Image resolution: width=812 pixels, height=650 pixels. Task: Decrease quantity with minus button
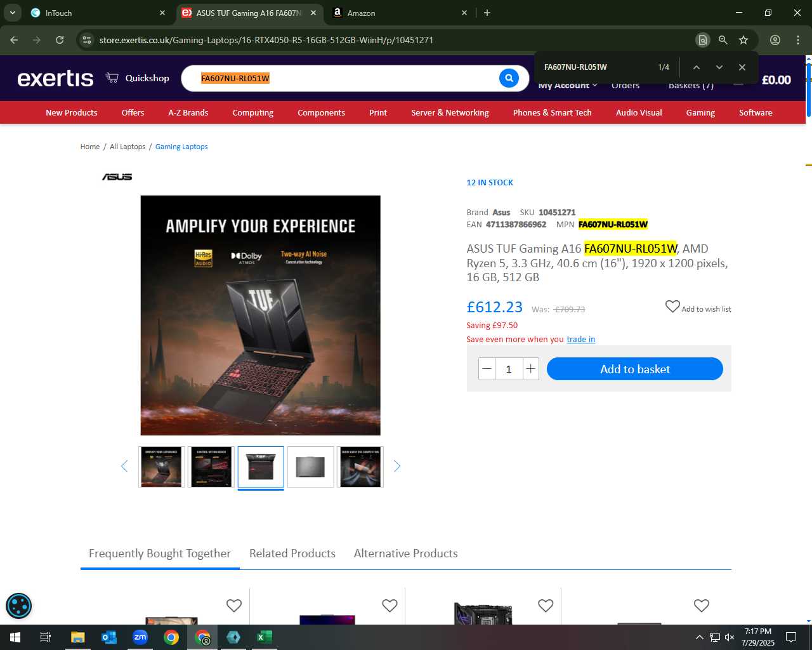coord(487,369)
